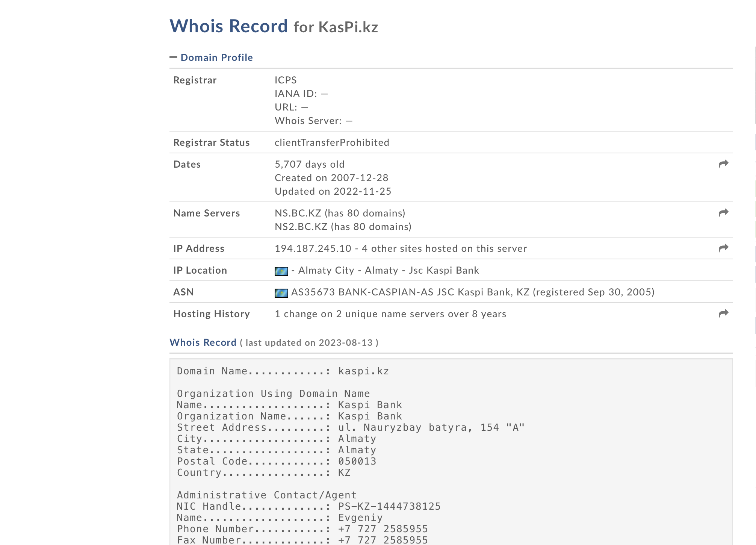
Task: Click the share arrow in Hosting History row
Action: (723, 313)
